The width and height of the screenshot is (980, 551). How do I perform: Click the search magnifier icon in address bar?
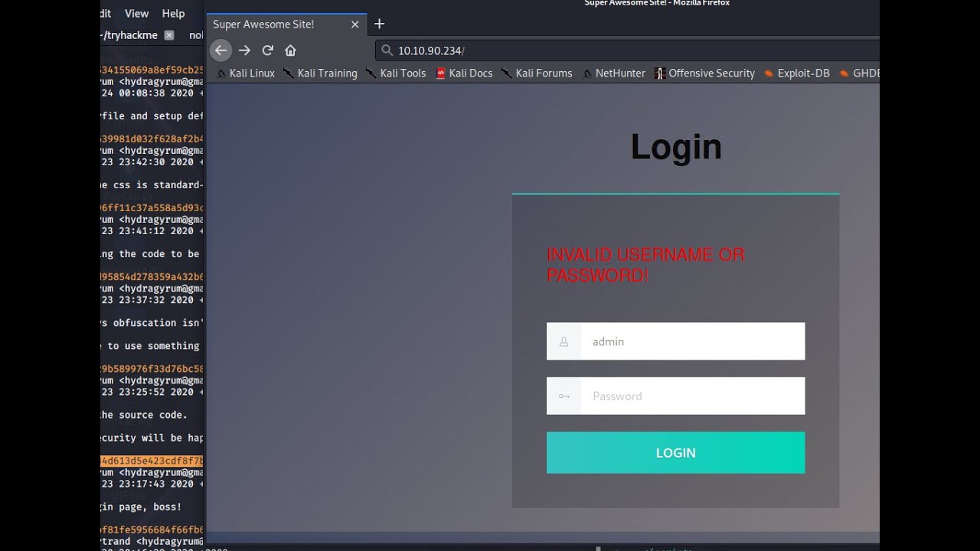tap(387, 51)
